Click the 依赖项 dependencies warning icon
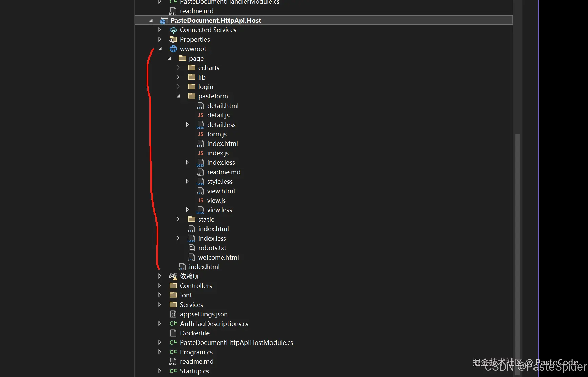 tap(173, 276)
